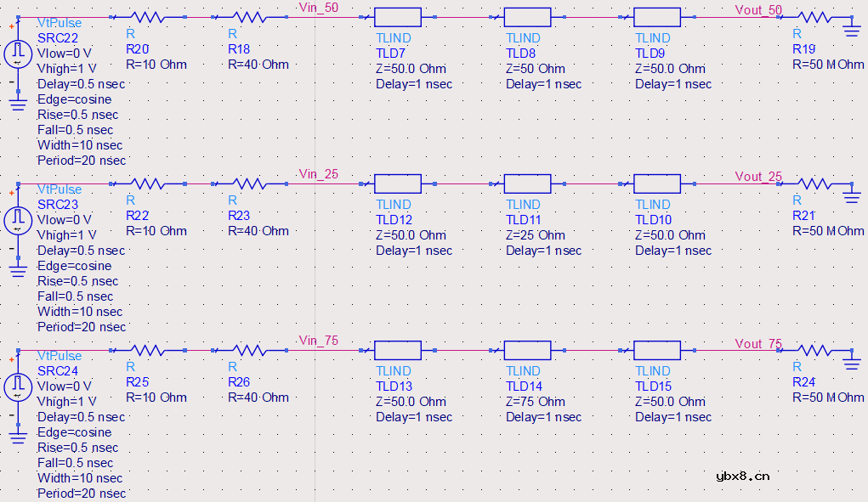Select the R26 resistor symbol

(x=249, y=349)
